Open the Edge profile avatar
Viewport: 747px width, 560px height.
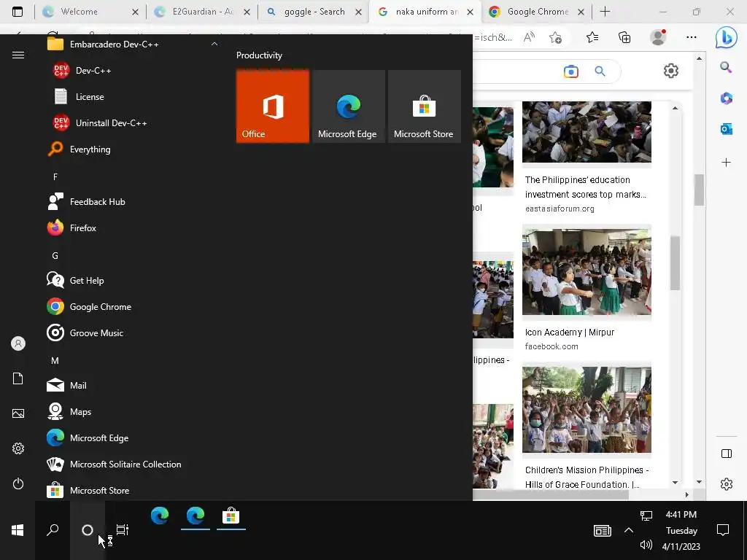click(658, 37)
